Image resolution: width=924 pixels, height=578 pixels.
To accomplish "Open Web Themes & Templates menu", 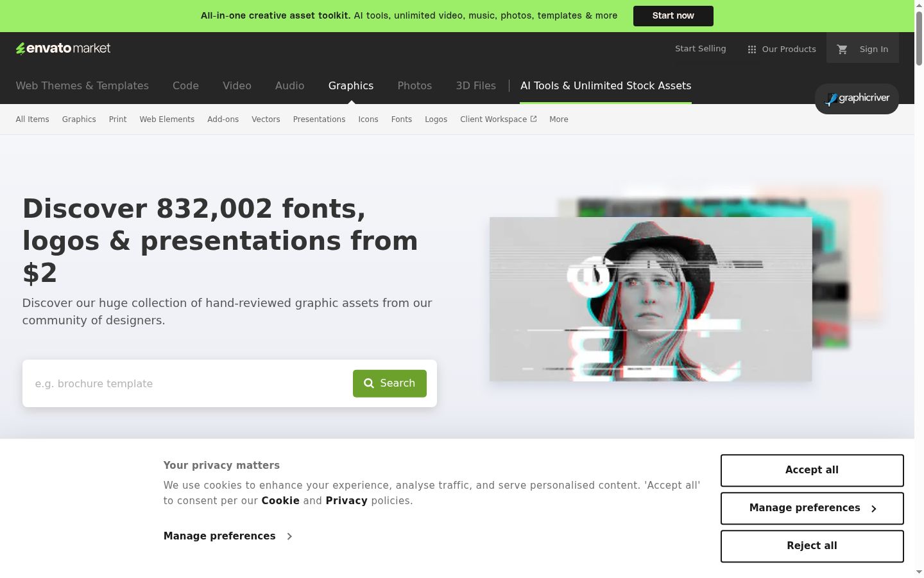I will pyautogui.click(x=82, y=85).
